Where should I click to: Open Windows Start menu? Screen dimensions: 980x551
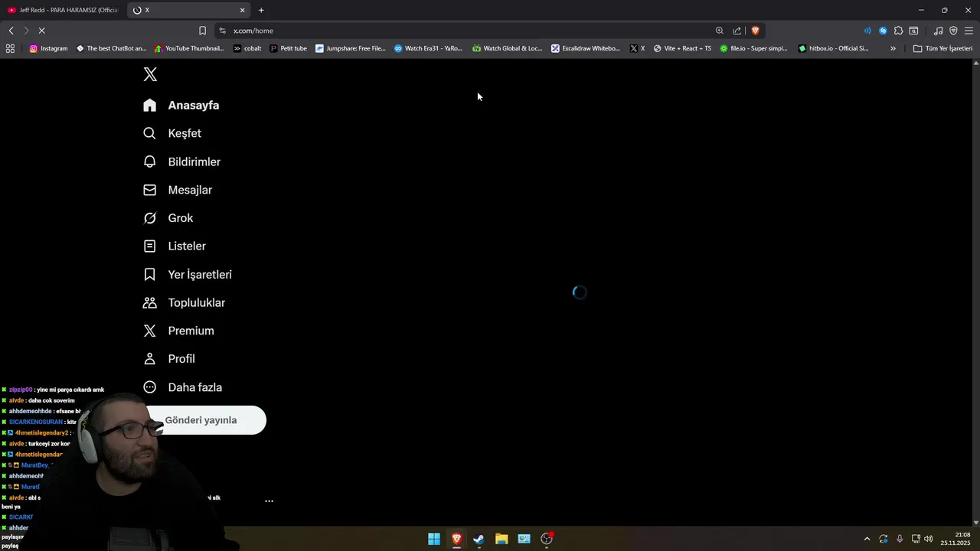pos(434,539)
